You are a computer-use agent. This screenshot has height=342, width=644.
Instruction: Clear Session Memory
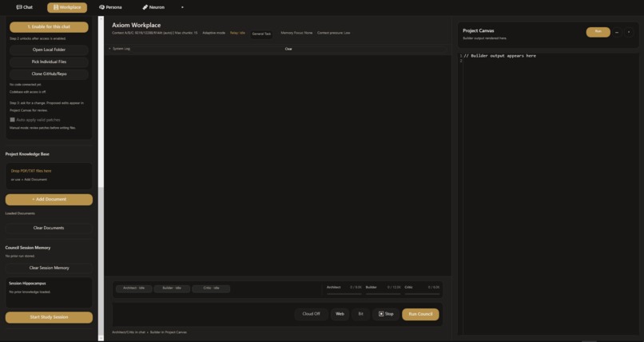49,268
